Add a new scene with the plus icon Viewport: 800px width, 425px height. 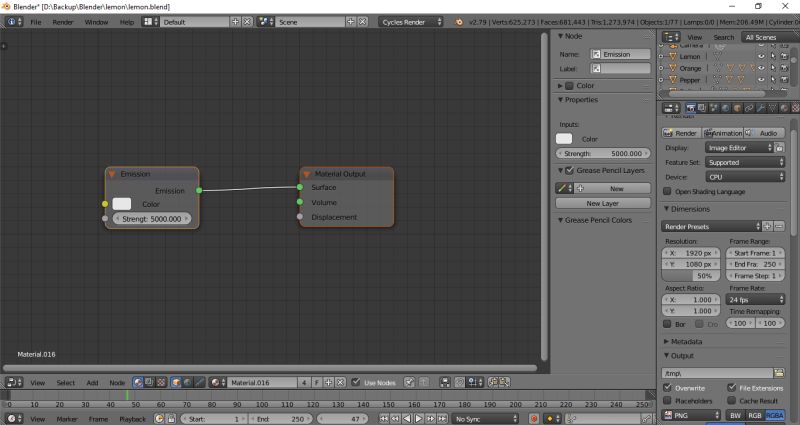(351, 22)
